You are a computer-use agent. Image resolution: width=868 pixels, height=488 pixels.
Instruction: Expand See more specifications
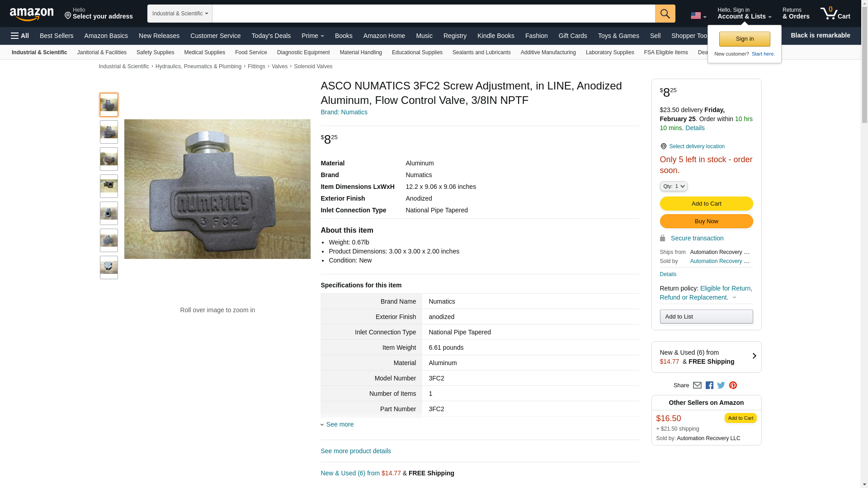tap(340, 424)
